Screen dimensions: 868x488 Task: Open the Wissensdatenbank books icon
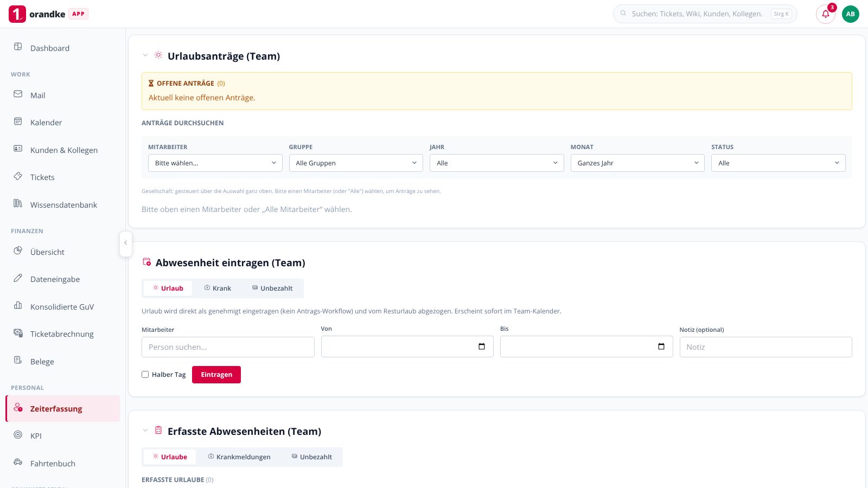pyautogui.click(x=18, y=204)
